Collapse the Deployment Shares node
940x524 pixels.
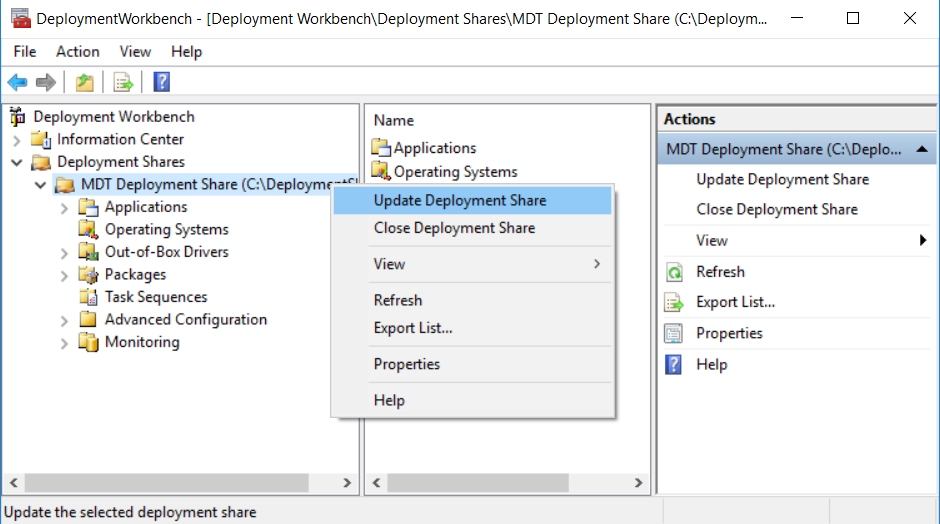point(17,162)
